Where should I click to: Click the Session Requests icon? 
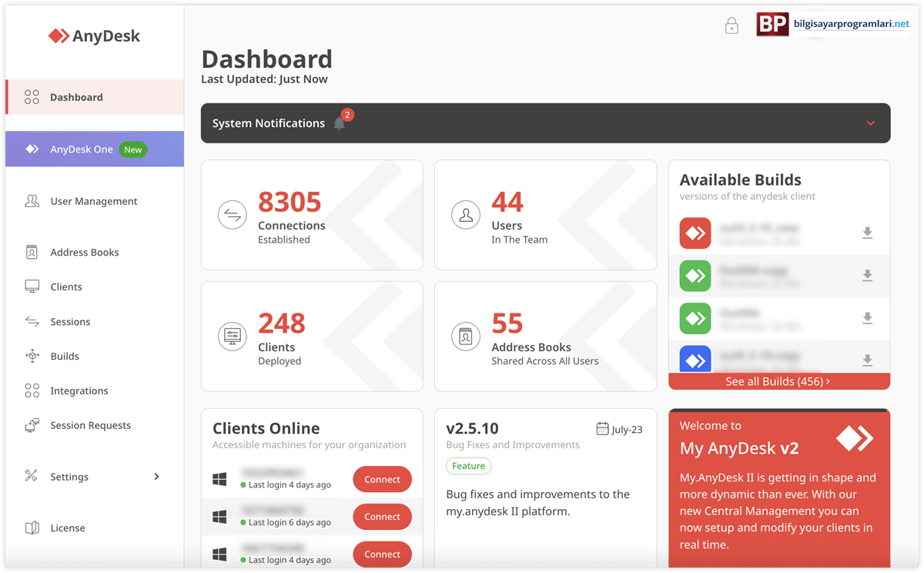(x=32, y=425)
